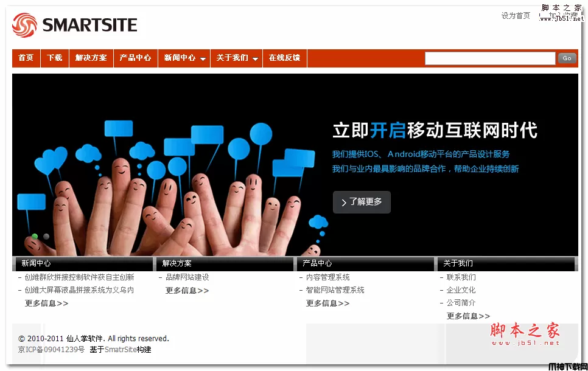Click inside the search input field
The height and width of the screenshot is (371, 588).
pos(490,58)
